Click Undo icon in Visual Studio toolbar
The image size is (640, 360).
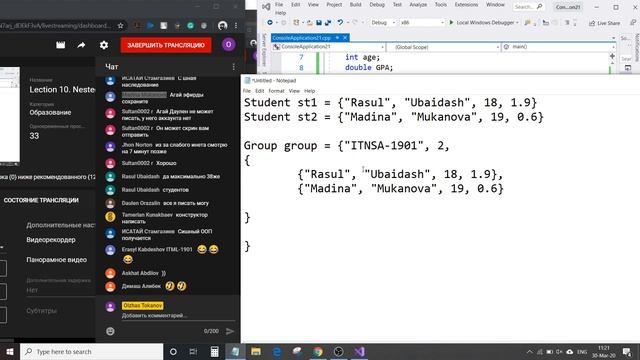point(340,23)
